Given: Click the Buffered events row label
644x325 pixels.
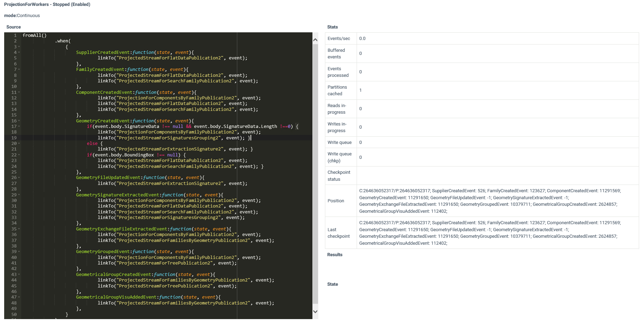Looking at the screenshot, I should (336, 54).
